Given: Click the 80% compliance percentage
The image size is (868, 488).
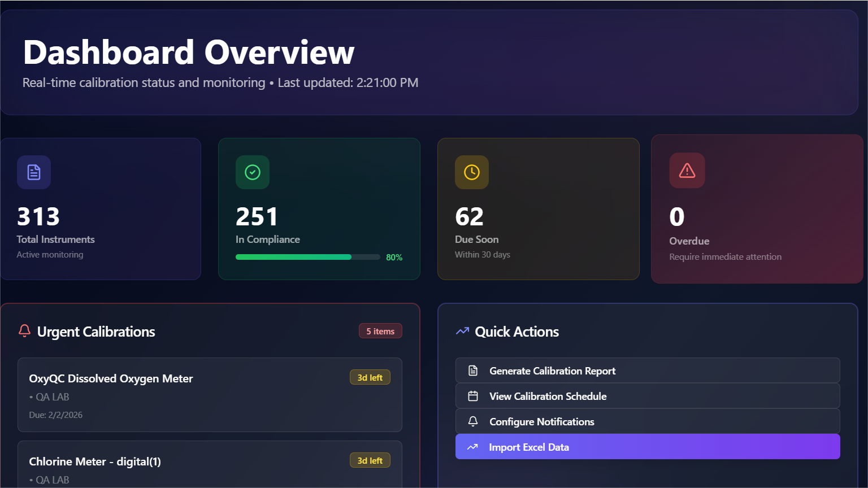Looking at the screenshot, I should [x=394, y=257].
